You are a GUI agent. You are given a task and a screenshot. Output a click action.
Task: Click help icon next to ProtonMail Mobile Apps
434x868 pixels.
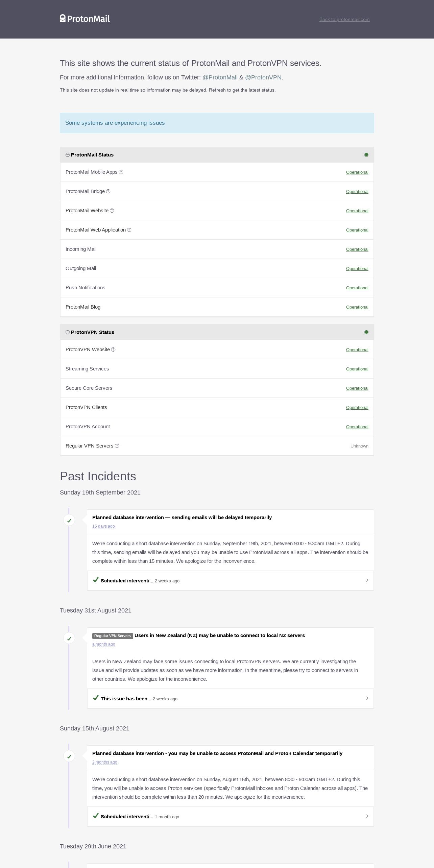pyautogui.click(x=121, y=172)
